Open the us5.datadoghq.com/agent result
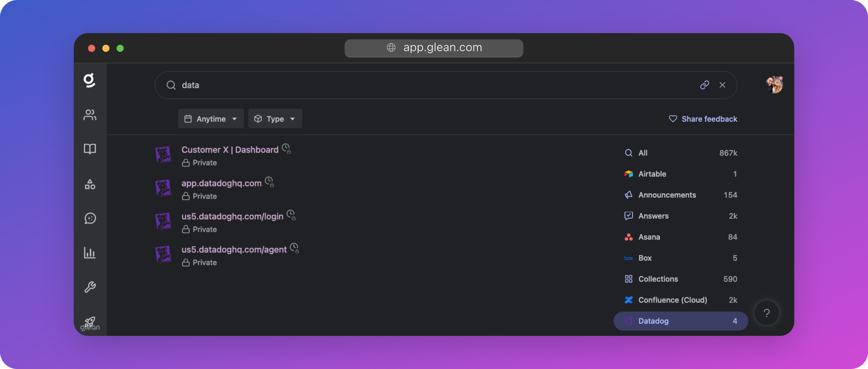Viewport: 868px width, 369px height. 234,250
